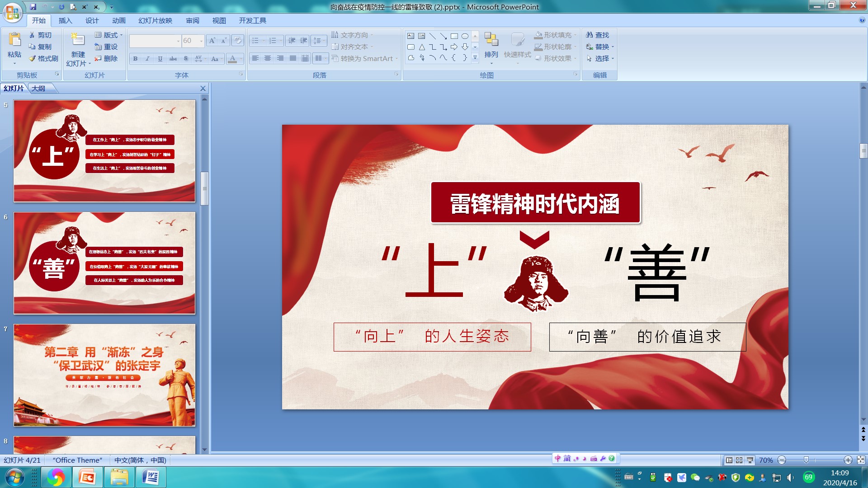Select the Down Arrow shape tool
The height and width of the screenshot is (488, 868).
[x=465, y=47]
